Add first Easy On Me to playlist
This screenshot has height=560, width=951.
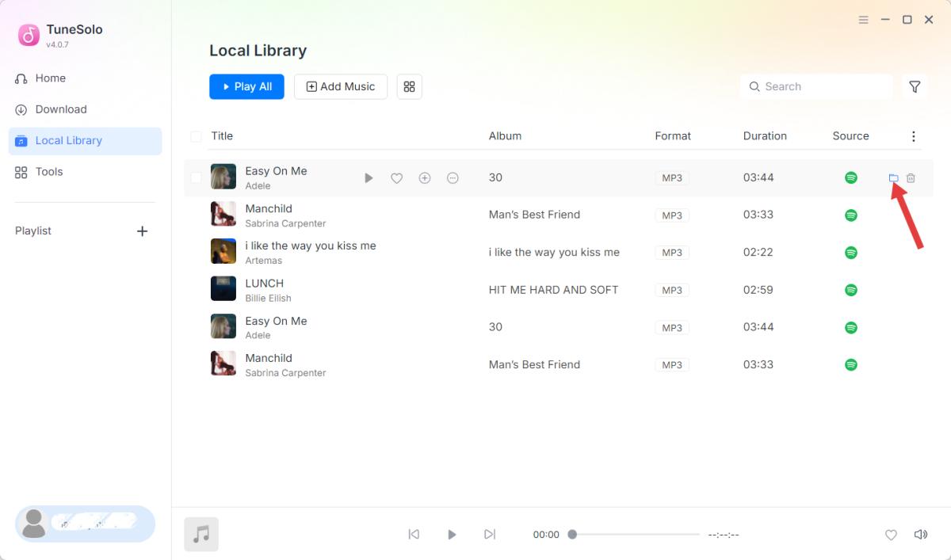[425, 178]
